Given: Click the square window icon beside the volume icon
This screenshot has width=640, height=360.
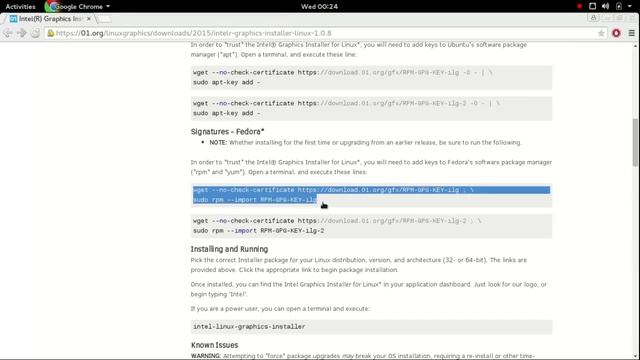Looking at the screenshot, I should [x=592, y=6].
